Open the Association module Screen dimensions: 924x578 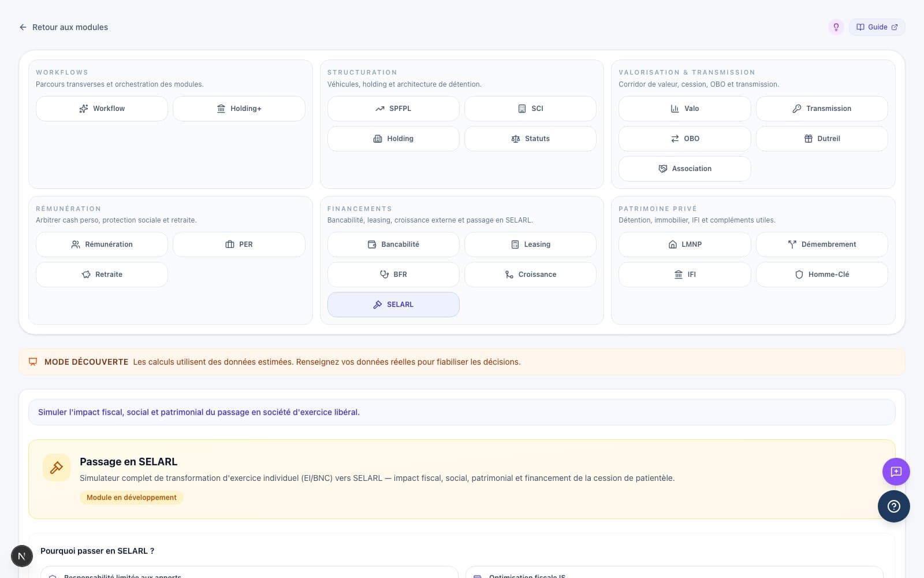tap(684, 169)
